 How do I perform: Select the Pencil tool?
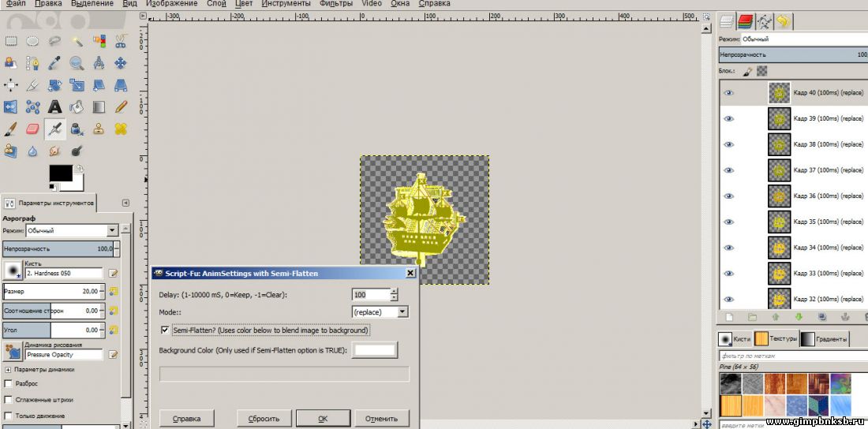pyautogui.click(x=121, y=106)
